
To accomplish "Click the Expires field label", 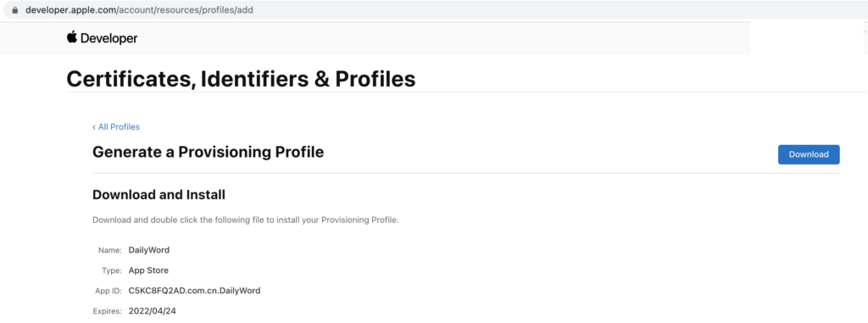I will pos(108,311).
